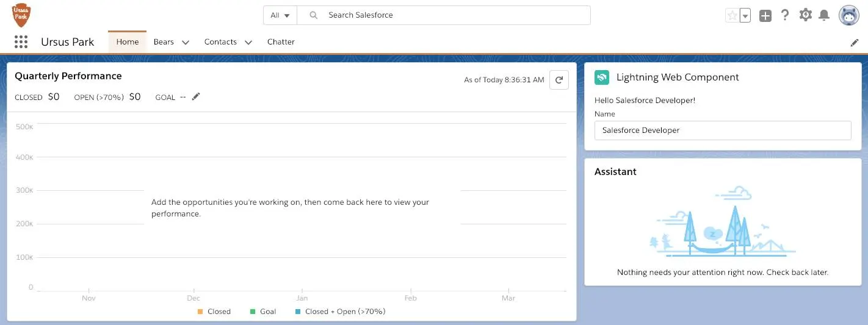Viewport: 868px width, 325px height.
Task: Open the user profile avatar
Action: [849, 16]
